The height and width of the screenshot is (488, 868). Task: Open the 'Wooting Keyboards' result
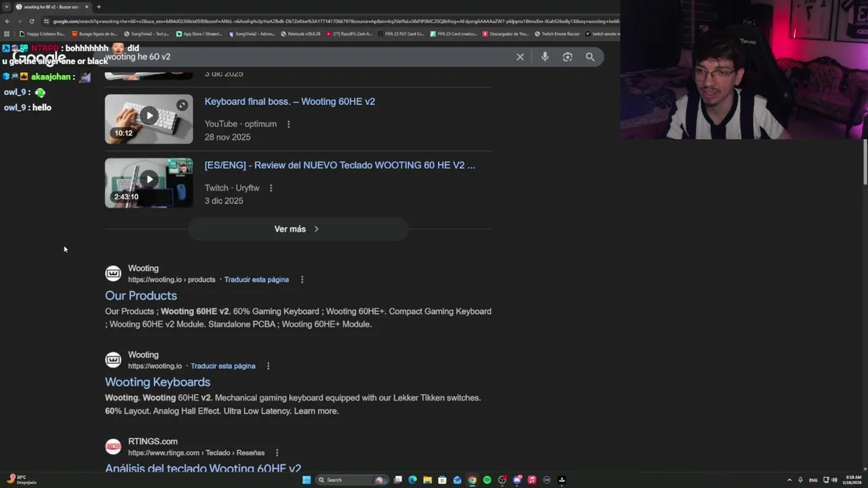[157, 382]
